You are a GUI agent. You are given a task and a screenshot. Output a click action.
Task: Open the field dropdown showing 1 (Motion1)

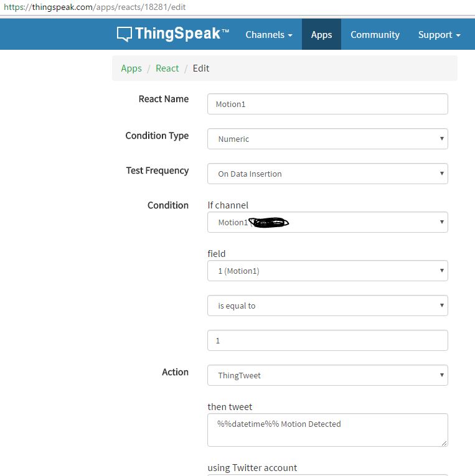(x=327, y=271)
